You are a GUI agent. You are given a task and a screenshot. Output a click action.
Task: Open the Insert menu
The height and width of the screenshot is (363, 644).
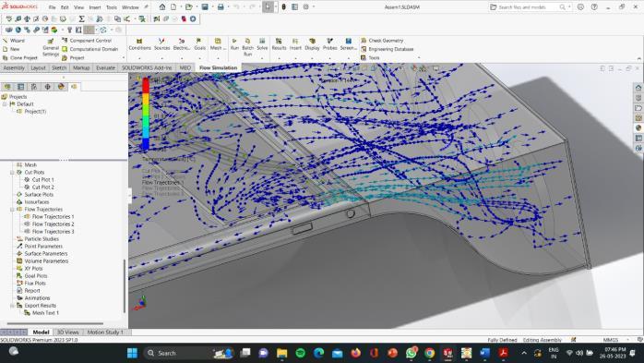[x=95, y=7]
